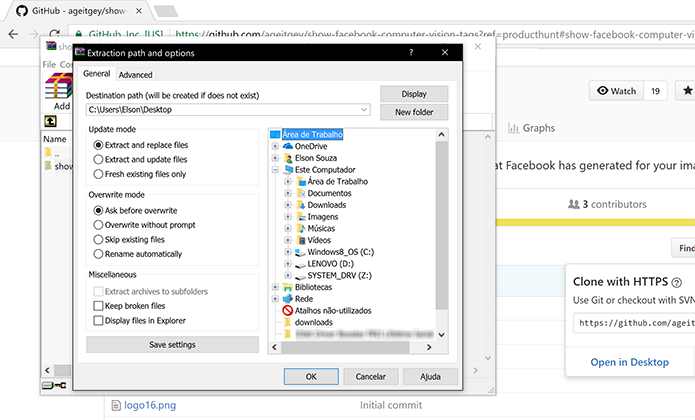
Task: Click the Watch eye icon on GitHub
Action: point(602,91)
